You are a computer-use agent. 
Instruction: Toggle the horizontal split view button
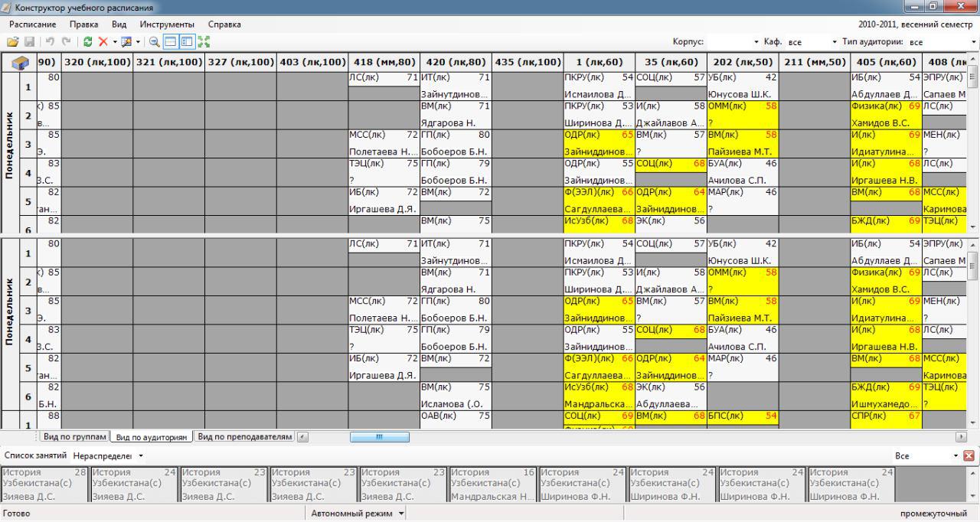coord(170,41)
